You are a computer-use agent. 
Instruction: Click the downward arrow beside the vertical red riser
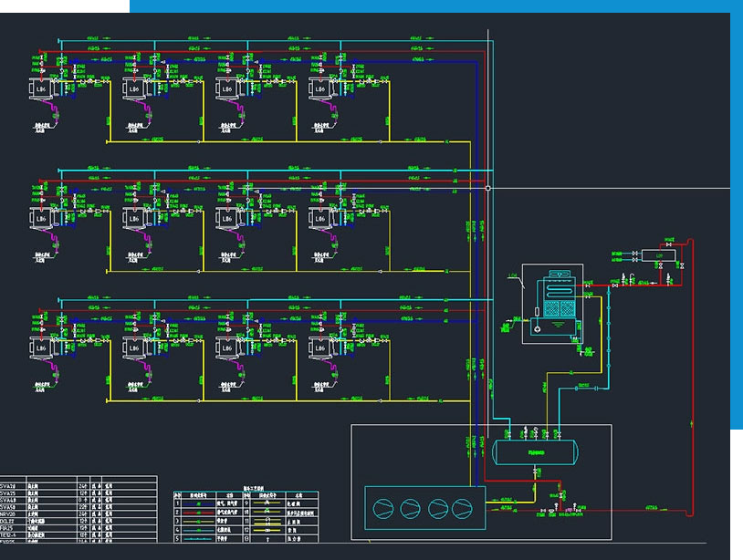click(690, 421)
